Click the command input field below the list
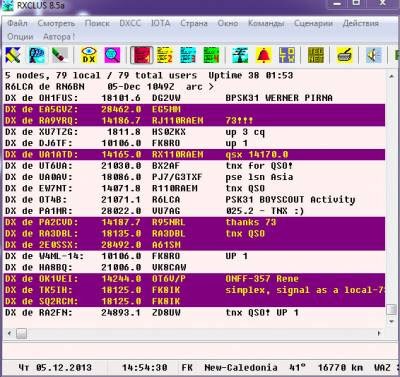 tap(199, 350)
